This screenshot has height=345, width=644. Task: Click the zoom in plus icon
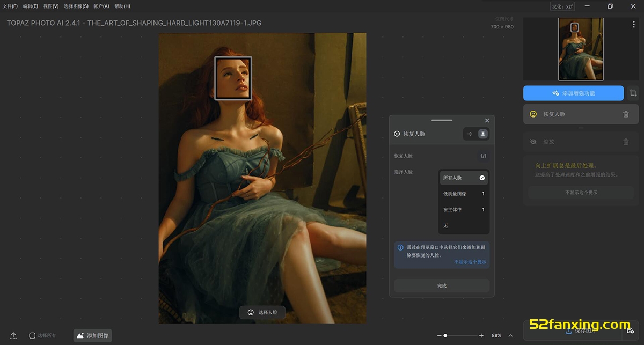tap(481, 335)
